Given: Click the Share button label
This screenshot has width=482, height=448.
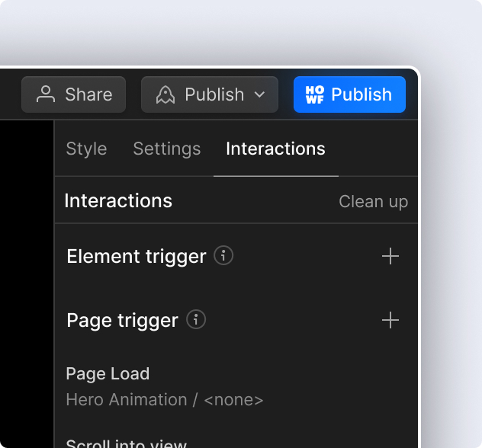Looking at the screenshot, I should [x=88, y=94].
